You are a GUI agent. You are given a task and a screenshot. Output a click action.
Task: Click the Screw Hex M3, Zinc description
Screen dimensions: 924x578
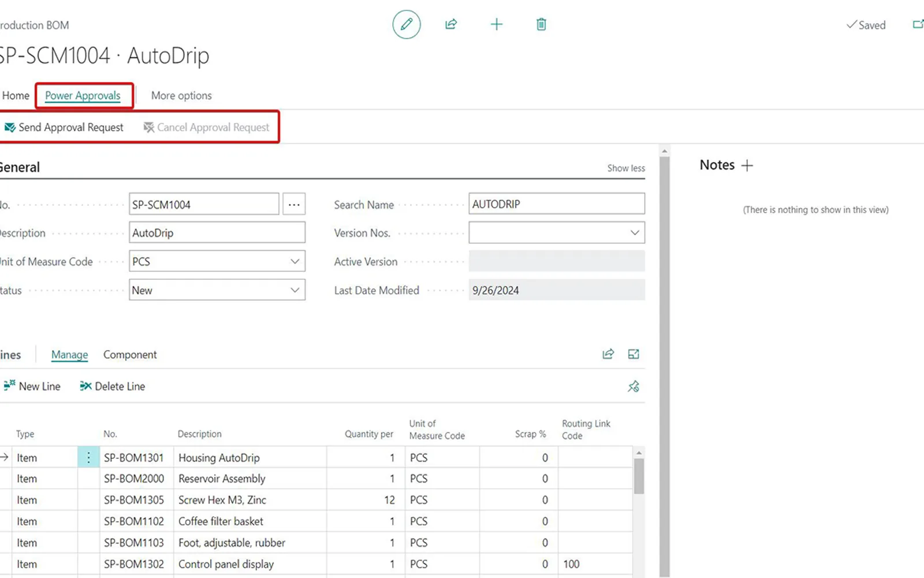pos(222,500)
